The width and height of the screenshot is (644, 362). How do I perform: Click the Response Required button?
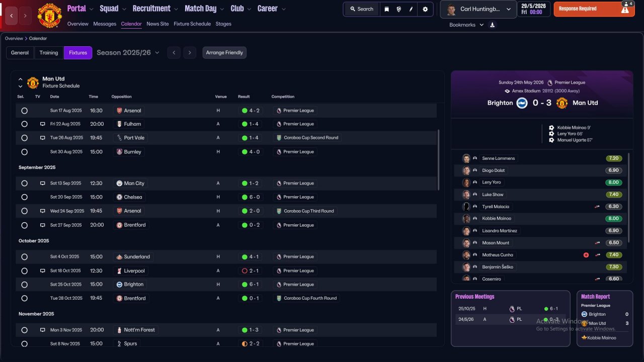tap(594, 9)
